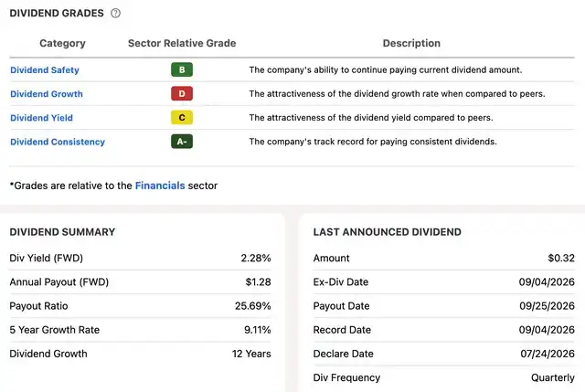The width and height of the screenshot is (585, 392).
Task: Click the Category column header
Action: pos(63,43)
